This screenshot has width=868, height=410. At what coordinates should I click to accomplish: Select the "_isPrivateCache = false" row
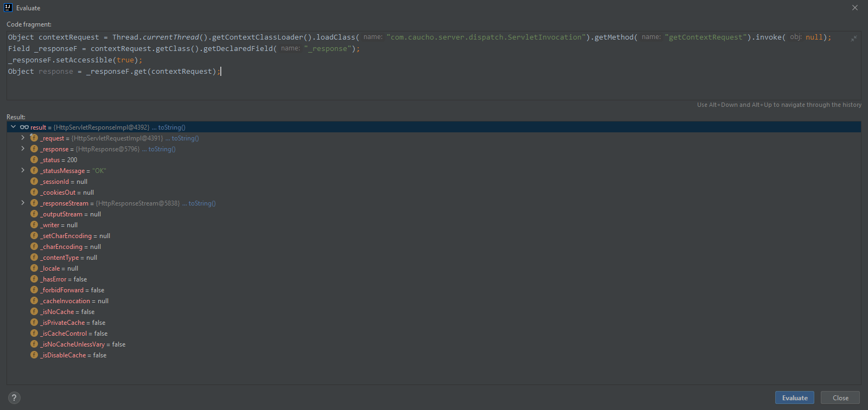pos(434,323)
